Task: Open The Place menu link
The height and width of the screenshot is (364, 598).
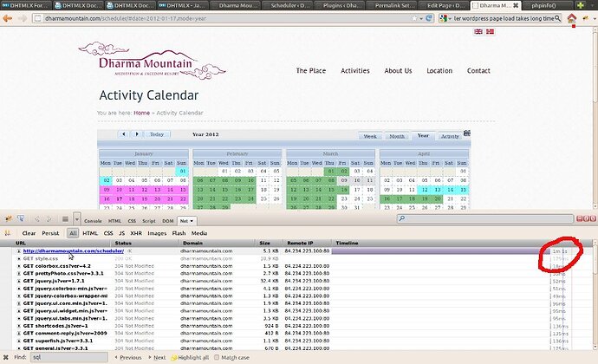Action: pos(311,70)
